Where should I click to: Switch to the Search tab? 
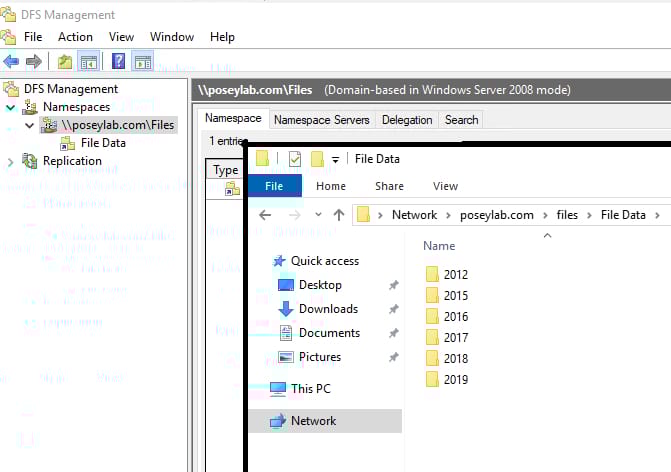(x=461, y=120)
